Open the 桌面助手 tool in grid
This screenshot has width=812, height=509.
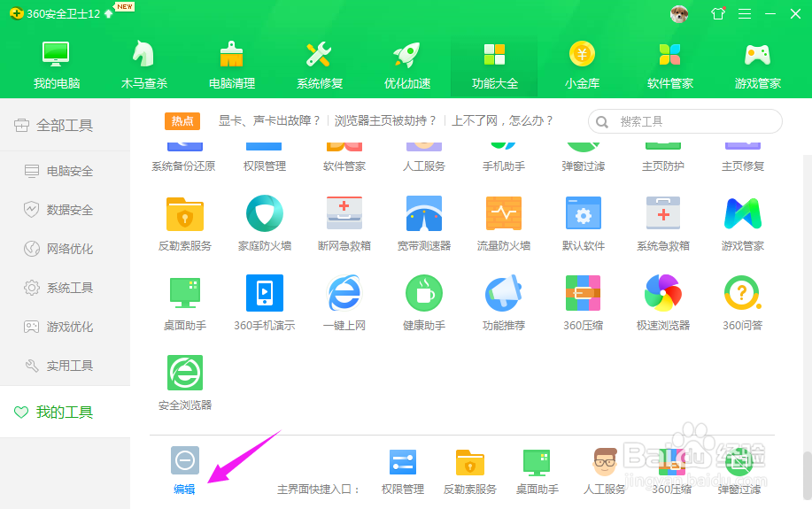click(x=185, y=304)
